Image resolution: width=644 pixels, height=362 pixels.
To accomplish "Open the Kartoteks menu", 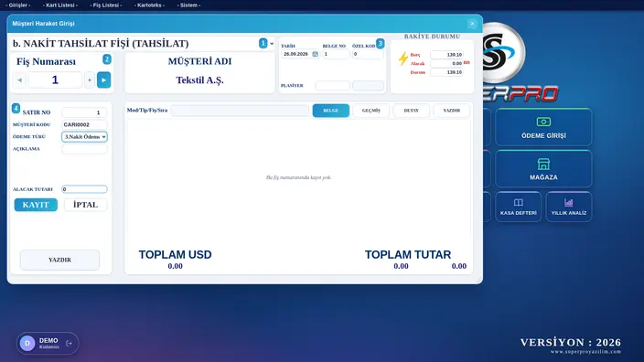I will [x=149, y=5].
